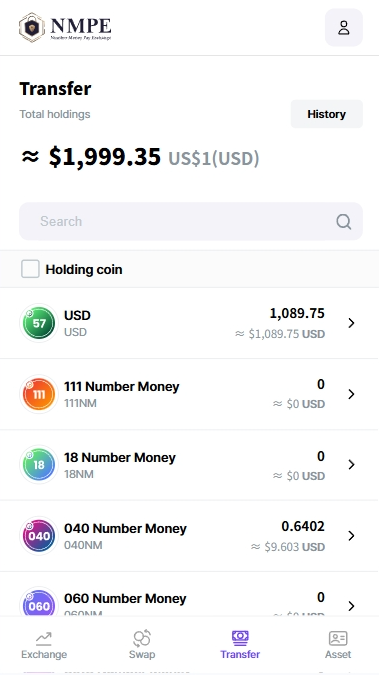Select the purple 040 coin icon
This screenshot has height=675, width=379.
[x=39, y=536]
